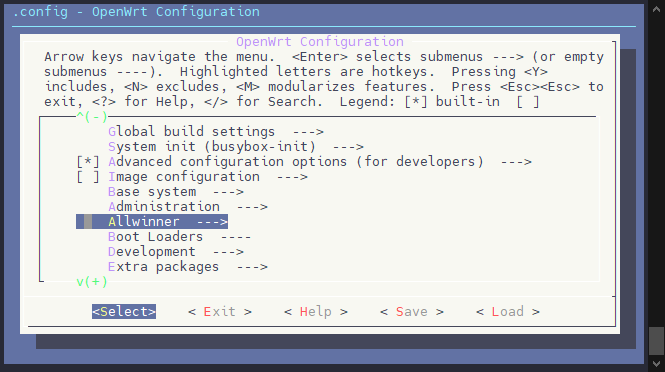
Task: Click the < Exit > button
Action: point(220,312)
